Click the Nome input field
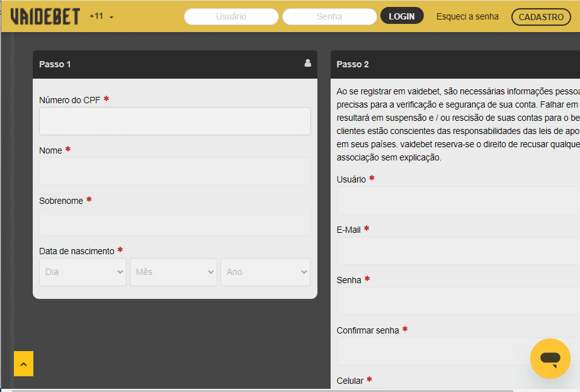 click(x=174, y=171)
